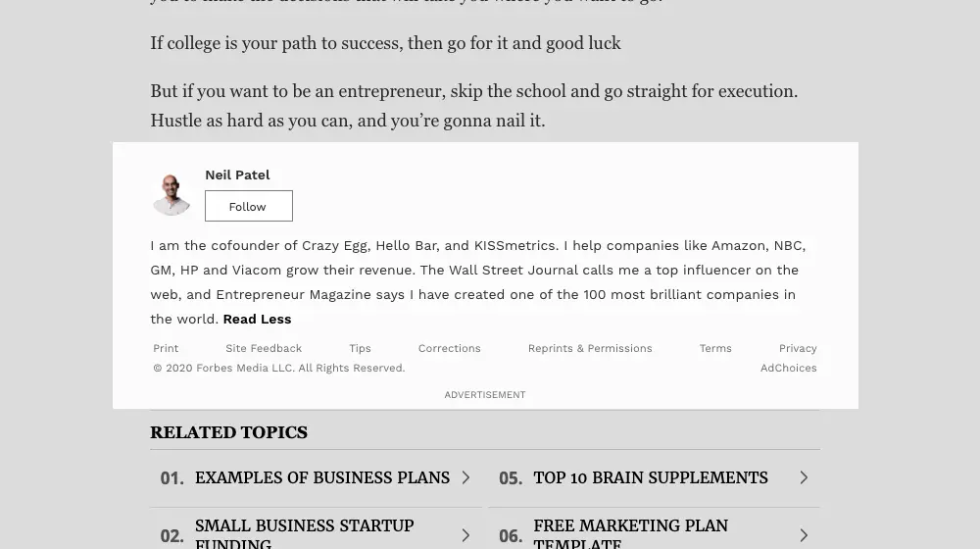Image resolution: width=980 pixels, height=549 pixels.
Task: Open Free Marketing Plan Template topic
Action: 630,534
